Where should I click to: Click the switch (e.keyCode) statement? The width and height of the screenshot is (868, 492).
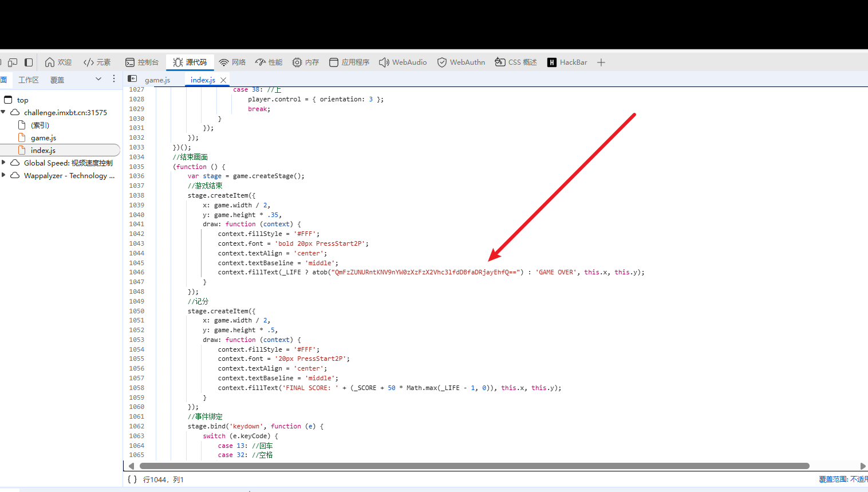[x=240, y=436]
